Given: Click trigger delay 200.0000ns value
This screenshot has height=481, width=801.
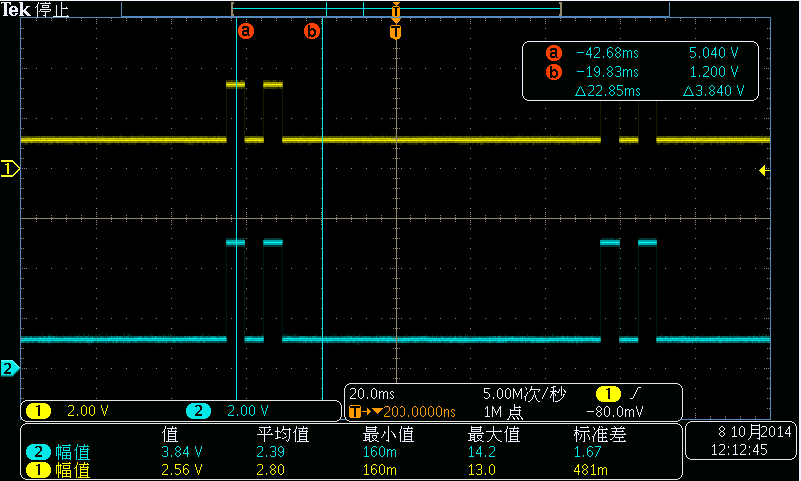Looking at the screenshot, I should [x=419, y=412].
